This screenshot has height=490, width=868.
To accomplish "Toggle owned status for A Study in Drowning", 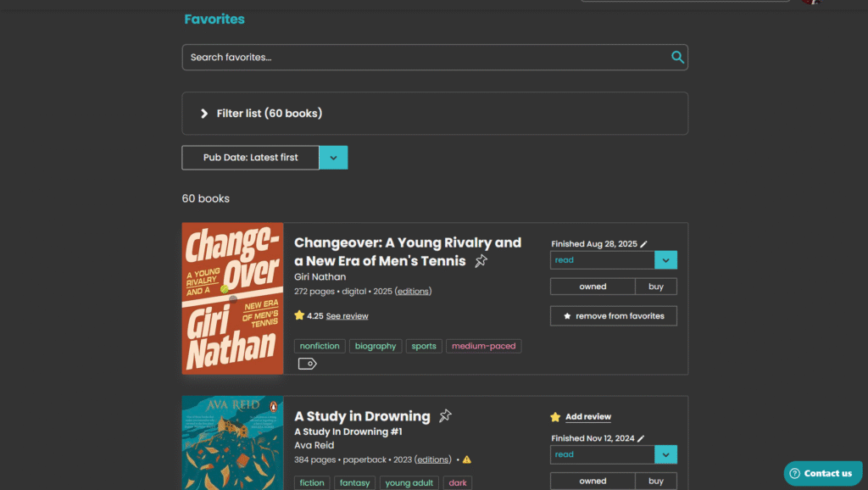I will pos(593,481).
